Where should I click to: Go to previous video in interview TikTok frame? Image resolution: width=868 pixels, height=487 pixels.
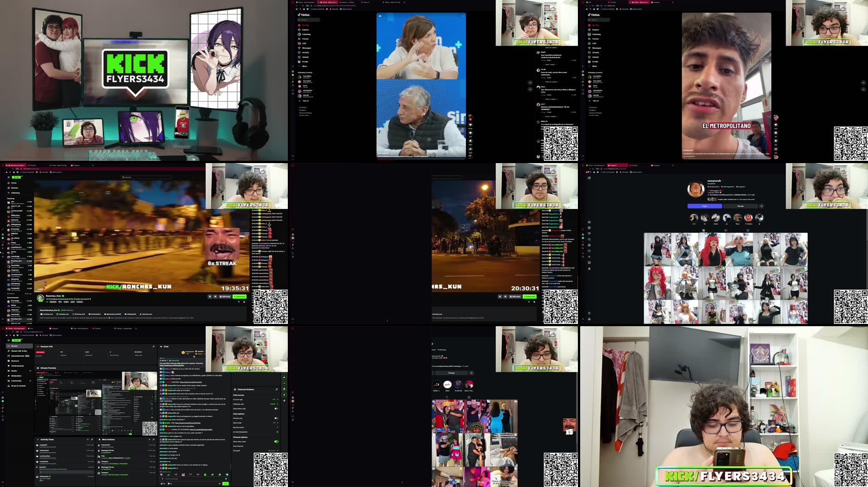530,83
